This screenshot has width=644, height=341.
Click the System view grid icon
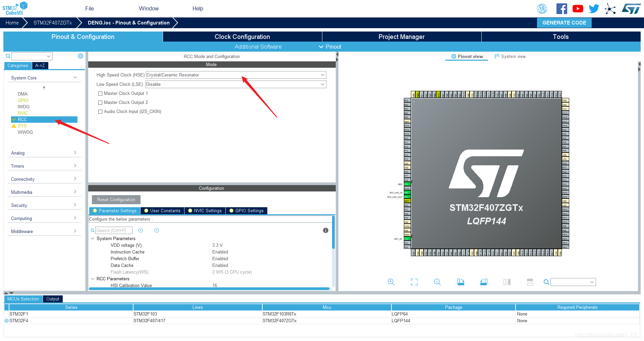pos(497,56)
